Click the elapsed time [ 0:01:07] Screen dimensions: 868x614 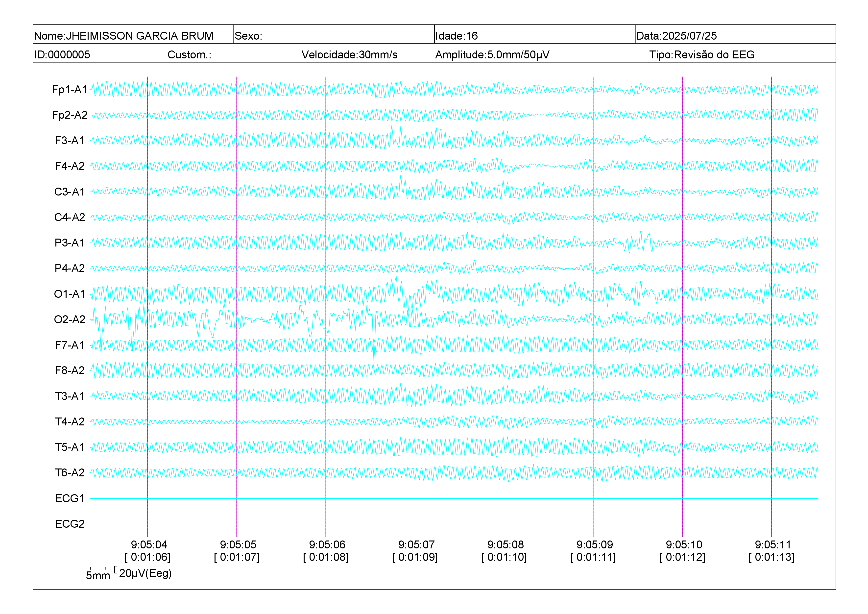237,557
